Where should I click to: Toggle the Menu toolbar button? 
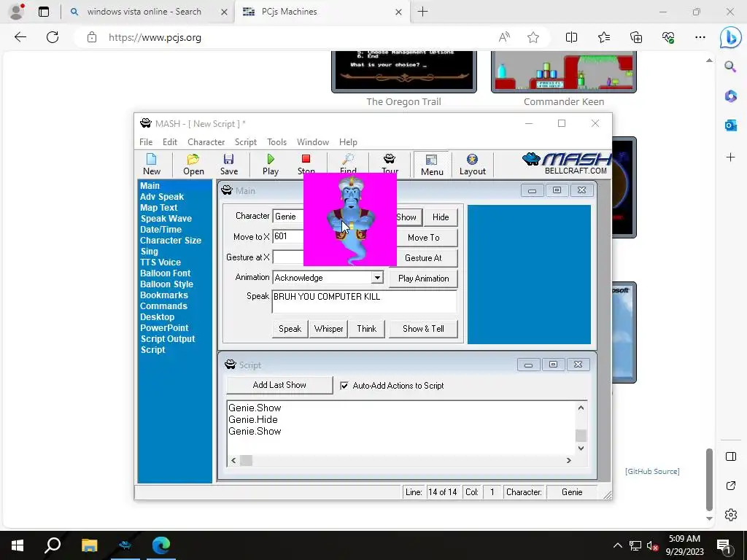pos(432,165)
